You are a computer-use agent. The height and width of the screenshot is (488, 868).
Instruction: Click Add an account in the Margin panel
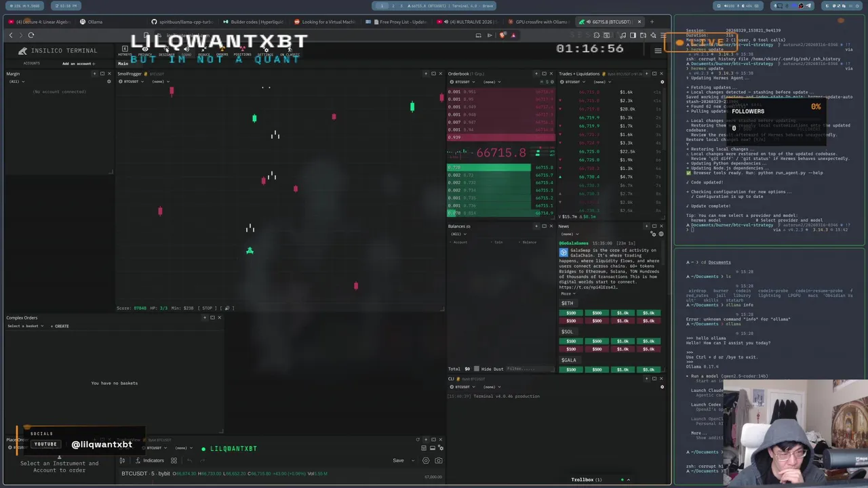click(x=78, y=64)
